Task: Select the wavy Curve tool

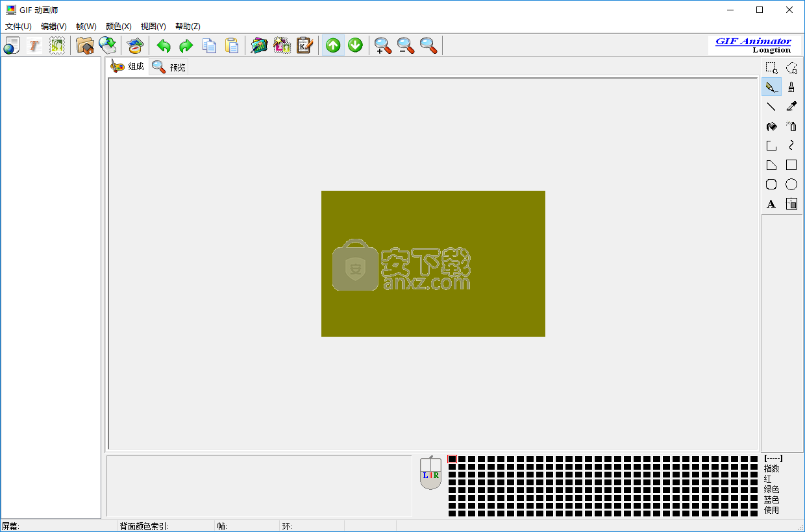Action: coord(791,145)
